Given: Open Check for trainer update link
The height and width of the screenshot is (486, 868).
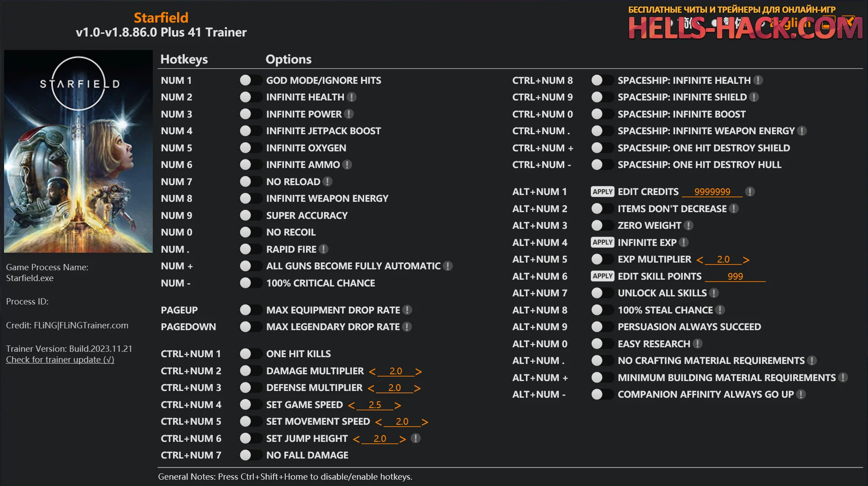Looking at the screenshot, I should coord(60,359).
